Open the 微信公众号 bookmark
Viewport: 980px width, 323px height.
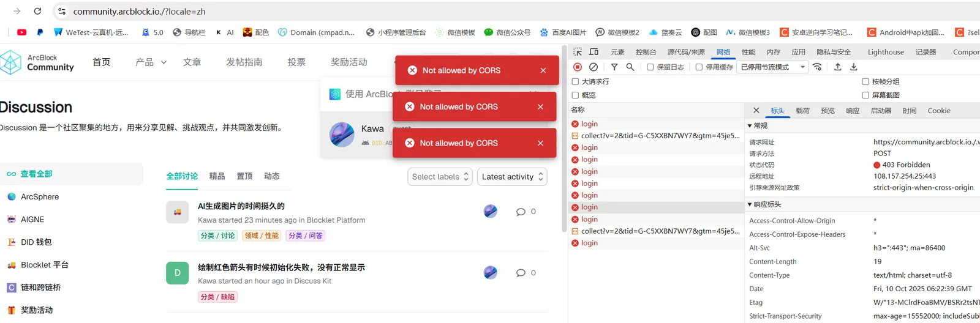click(x=507, y=32)
